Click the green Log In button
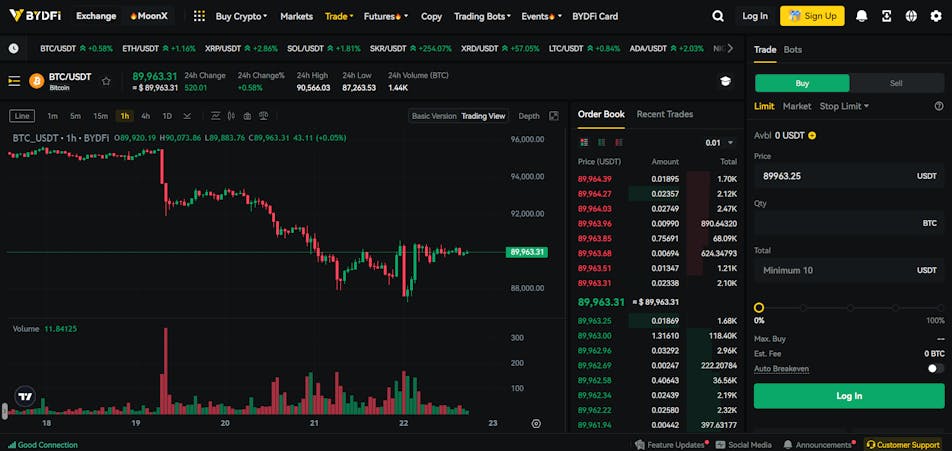Screen dimensions: 952x451 point(848,396)
